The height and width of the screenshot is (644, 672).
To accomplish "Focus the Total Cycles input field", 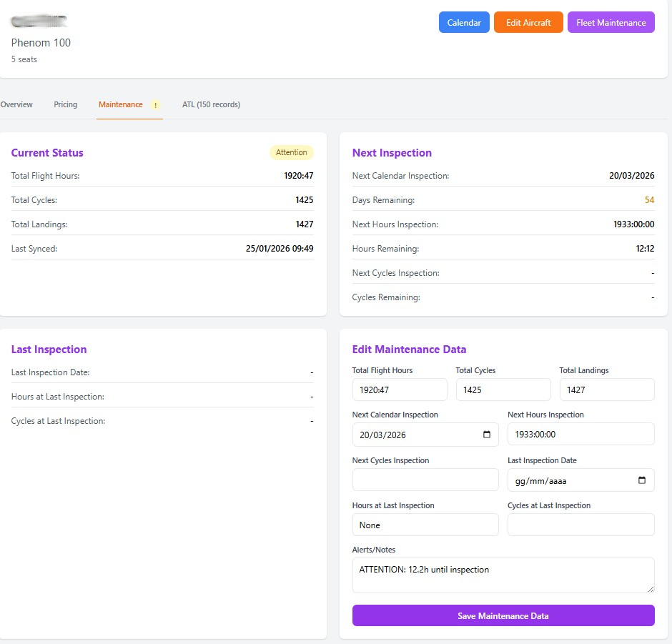I will click(503, 390).
